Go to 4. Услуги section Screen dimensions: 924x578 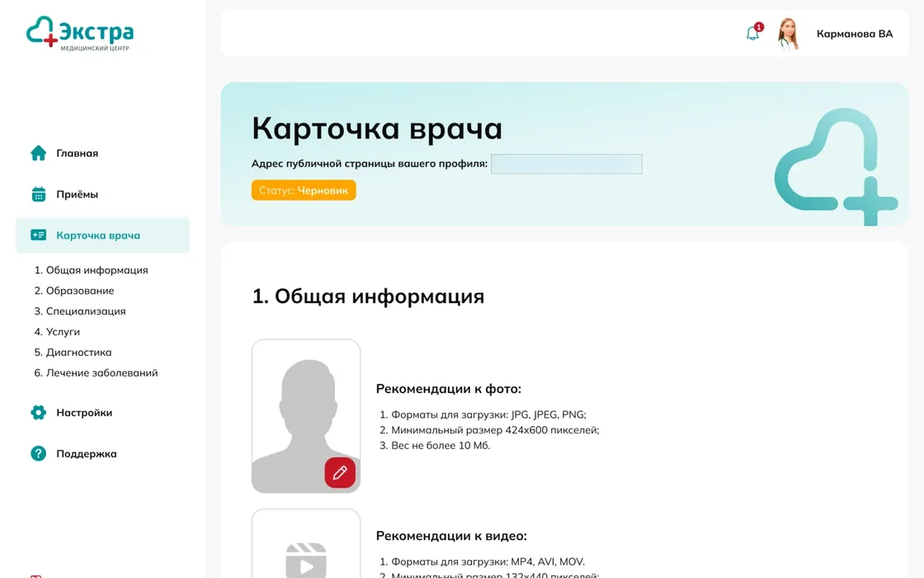[57, 331]
